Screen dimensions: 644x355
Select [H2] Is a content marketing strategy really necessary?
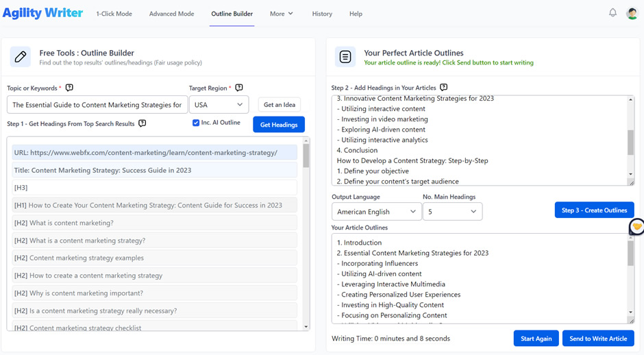tap(154, 310)
